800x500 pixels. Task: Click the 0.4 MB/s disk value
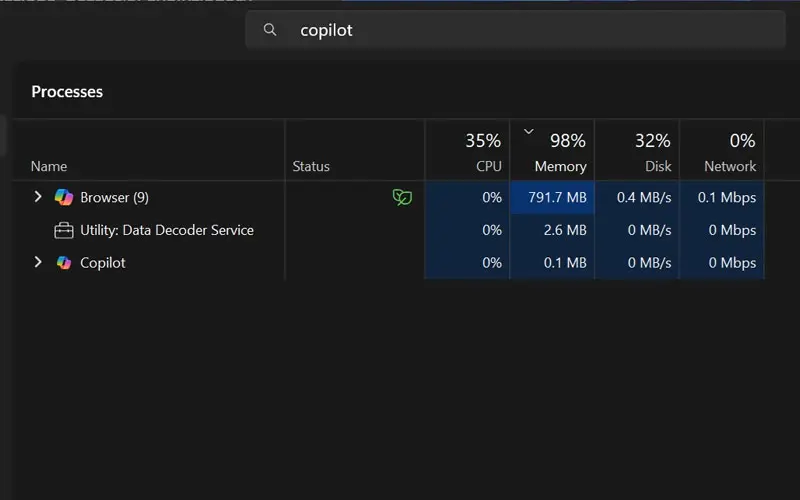[x=644, y=197]
